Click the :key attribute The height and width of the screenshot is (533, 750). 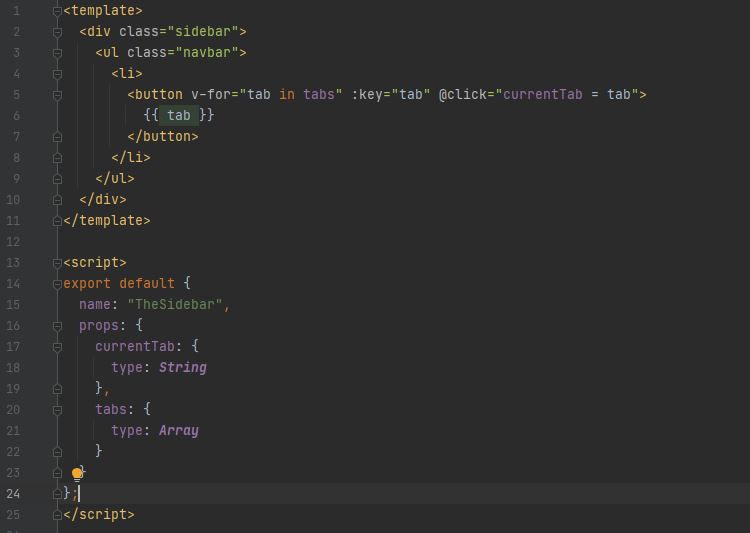point(367,94)
